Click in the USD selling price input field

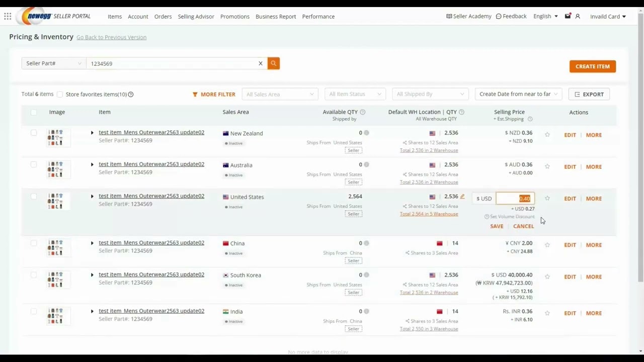click(x=515, y=199)
